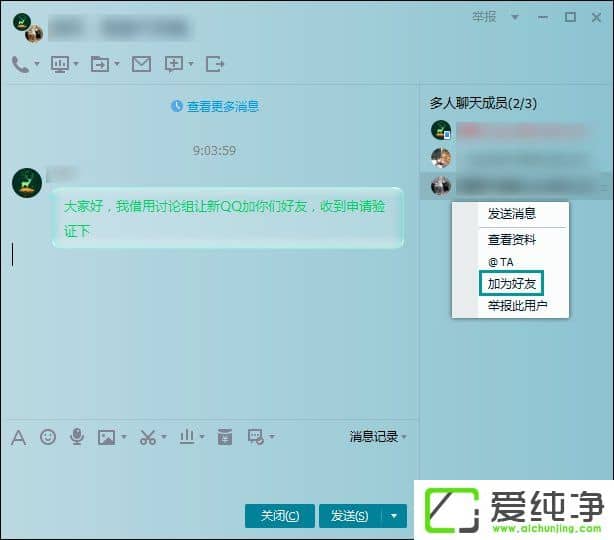614x540 pixels.
Task: Expand the dropdown arrow next to 举报
Action: (x=515, y=17)
